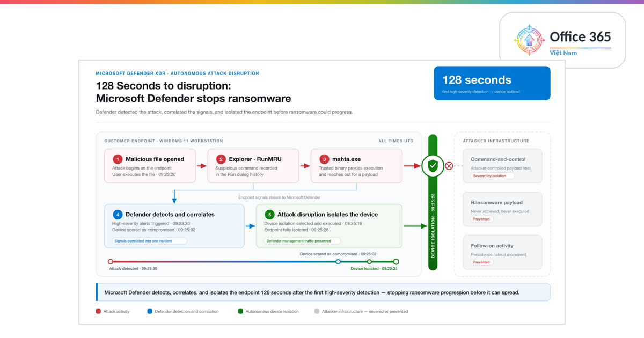
Task: Click the 'Việt Nam' text in logo
Action: click(563, 53)
